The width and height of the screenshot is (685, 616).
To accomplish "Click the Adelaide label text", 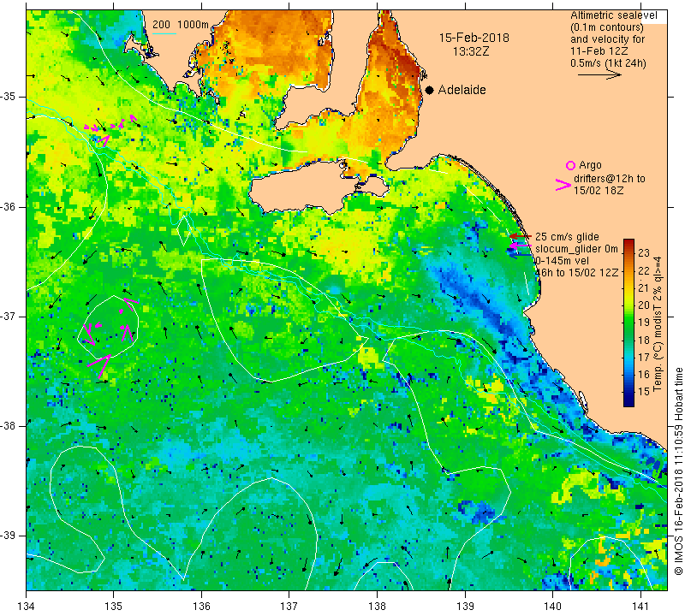I will tap(462, 90).
